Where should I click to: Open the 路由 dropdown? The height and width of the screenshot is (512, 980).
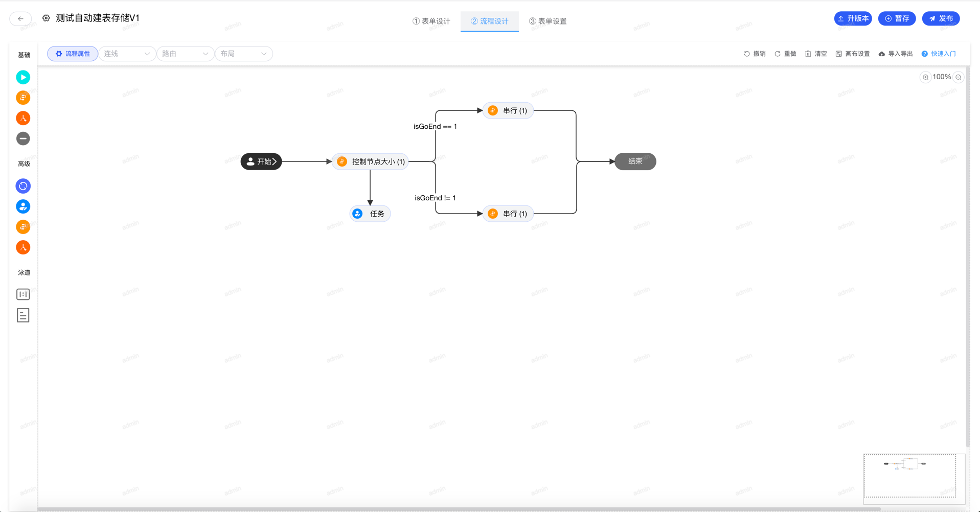[185, 54]
